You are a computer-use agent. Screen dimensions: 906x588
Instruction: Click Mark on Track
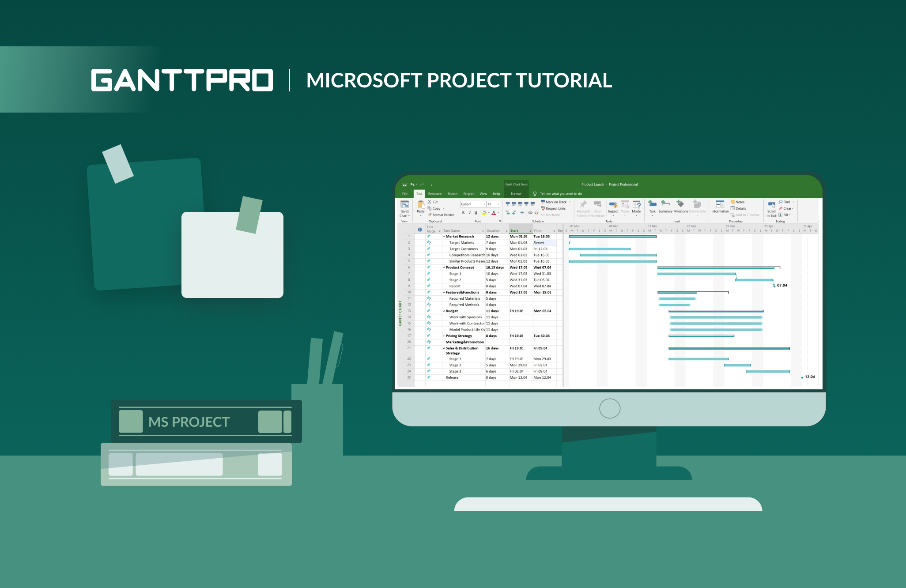coord(554,202)
